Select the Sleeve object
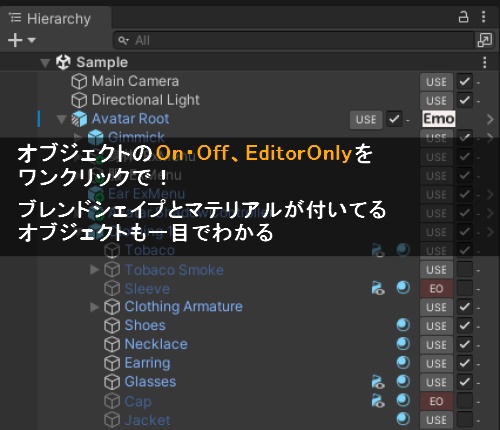Image resolution: width=500 pixels, height=430 pixels. (147, 289)
